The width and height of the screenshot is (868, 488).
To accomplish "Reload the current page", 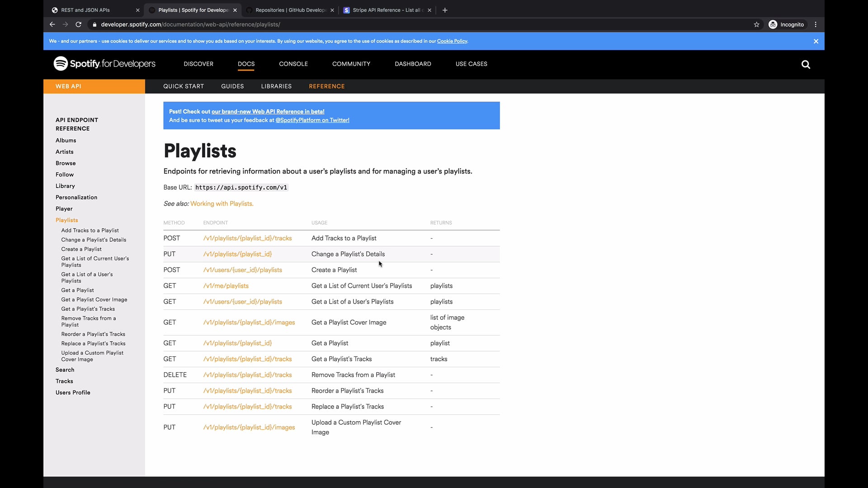I will point(78,24).
